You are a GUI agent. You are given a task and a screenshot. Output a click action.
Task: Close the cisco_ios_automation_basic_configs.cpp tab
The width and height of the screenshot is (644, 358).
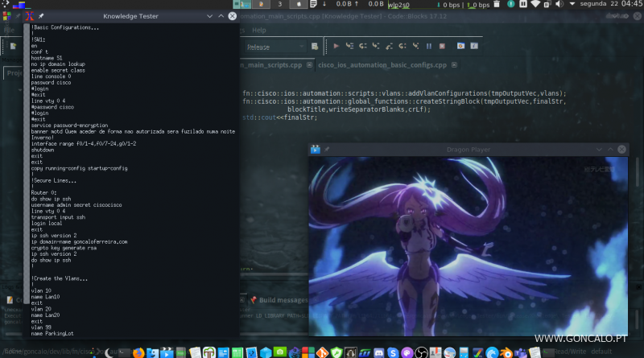454,65
